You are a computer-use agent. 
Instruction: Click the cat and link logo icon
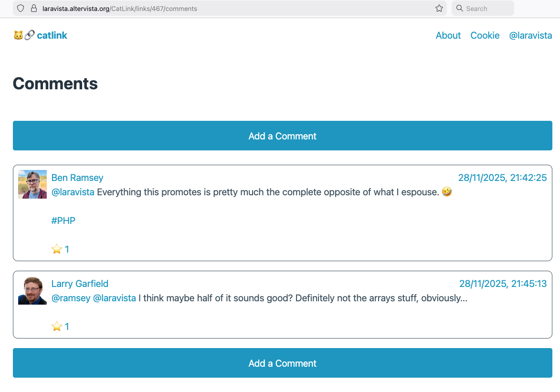point(24,35)
